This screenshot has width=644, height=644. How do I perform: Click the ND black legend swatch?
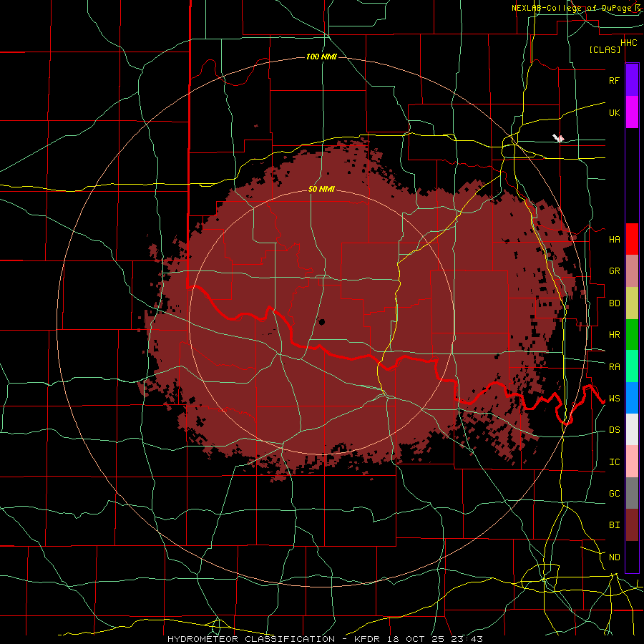click(632, 557)
